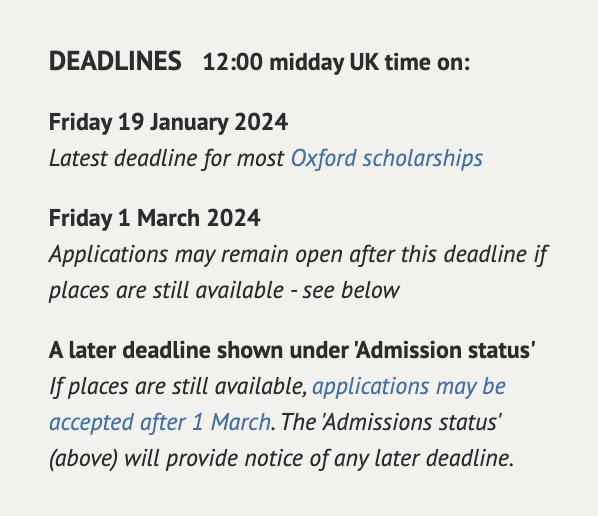
Task: Click the 'Latest deadline for most' italic text
Action: [x=167, y=158]
